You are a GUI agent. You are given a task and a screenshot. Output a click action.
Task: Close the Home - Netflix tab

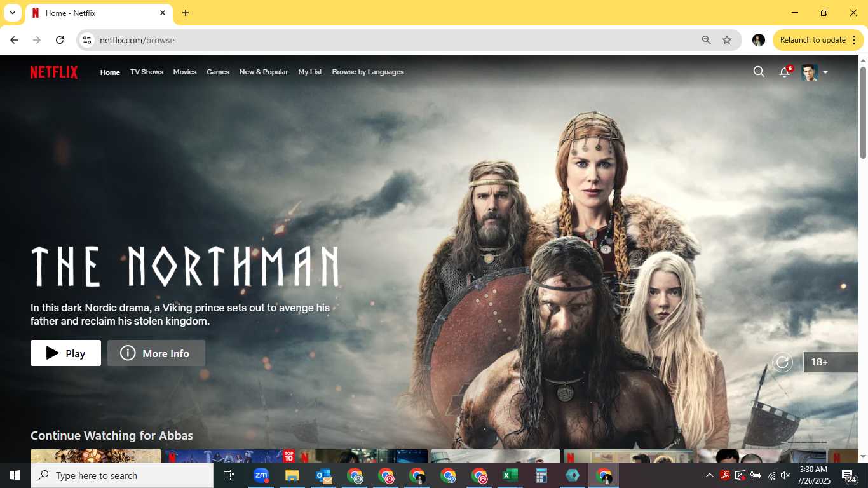pyautogui.click(x=163, y=13)
